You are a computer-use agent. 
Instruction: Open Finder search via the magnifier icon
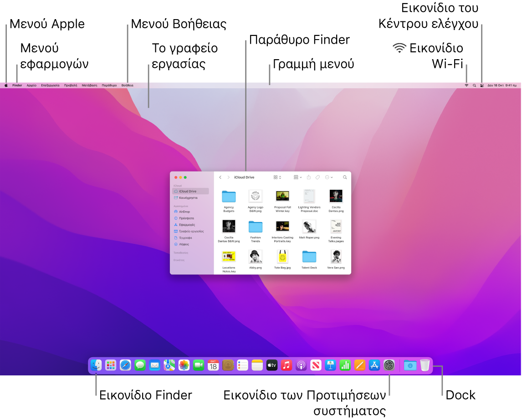(345, 177)
